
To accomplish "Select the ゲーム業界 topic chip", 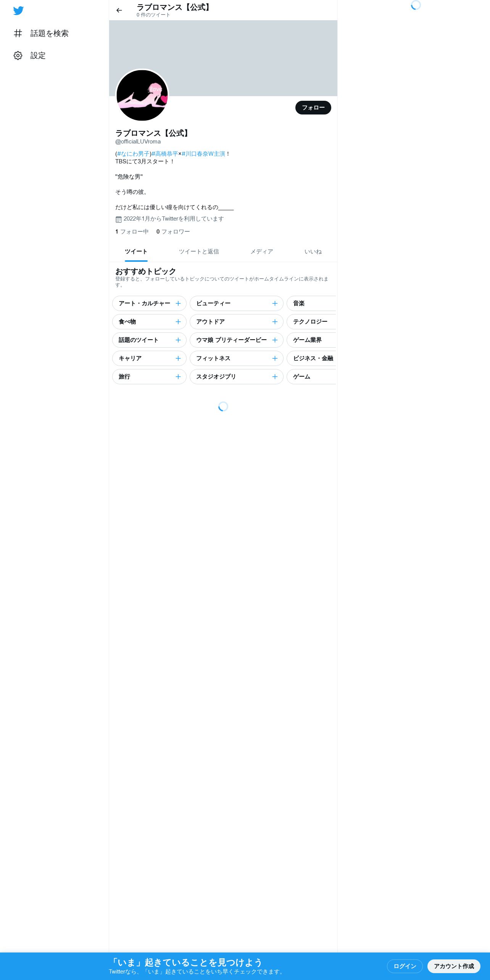I will pos(311,340).
